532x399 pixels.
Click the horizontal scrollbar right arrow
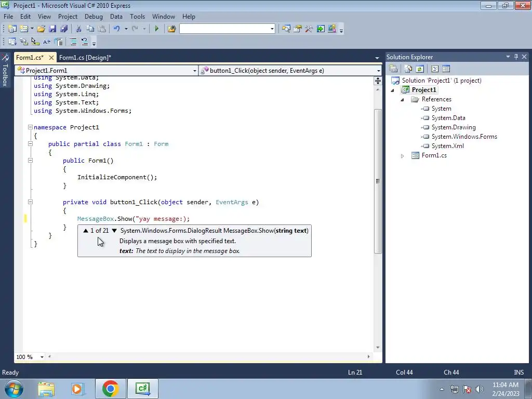[x=368, y=356]
